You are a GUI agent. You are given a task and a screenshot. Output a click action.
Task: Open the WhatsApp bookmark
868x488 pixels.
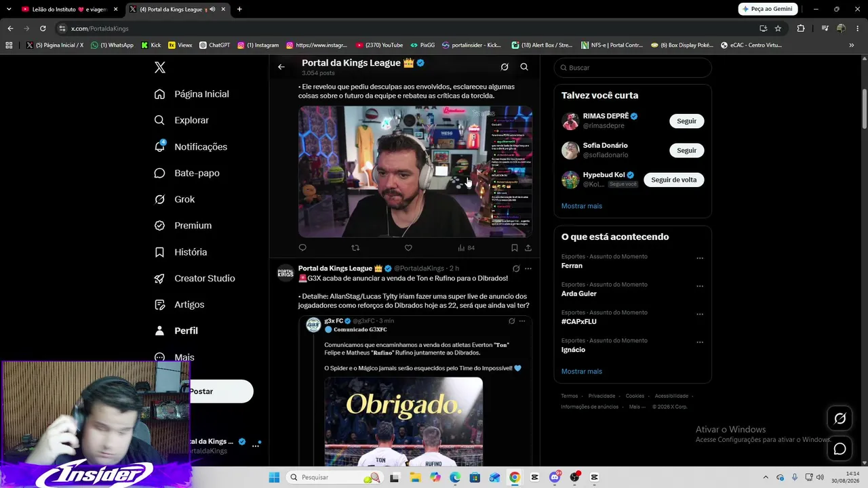coord(113,45)
